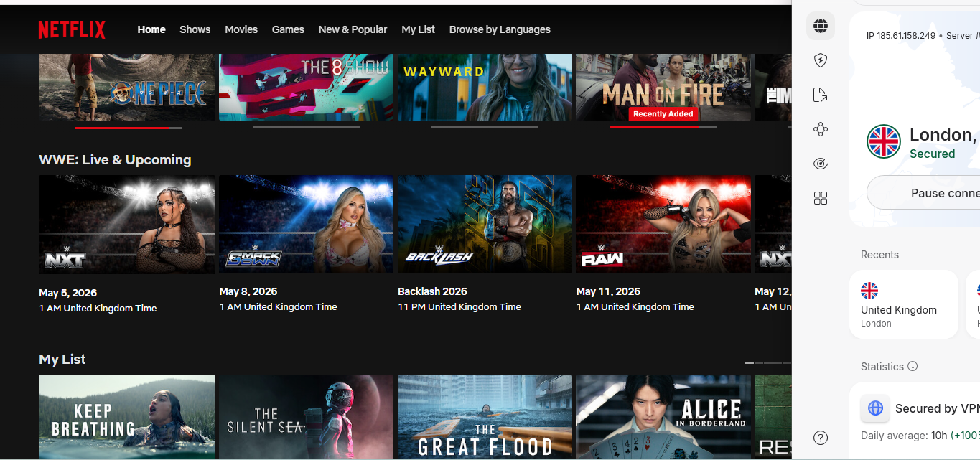Image resolution: width=980 pixels, height=460 pixels.
Task: Open the Keep Breathing thumbnail
Action: pyautogui.click(x=127, y=417)
